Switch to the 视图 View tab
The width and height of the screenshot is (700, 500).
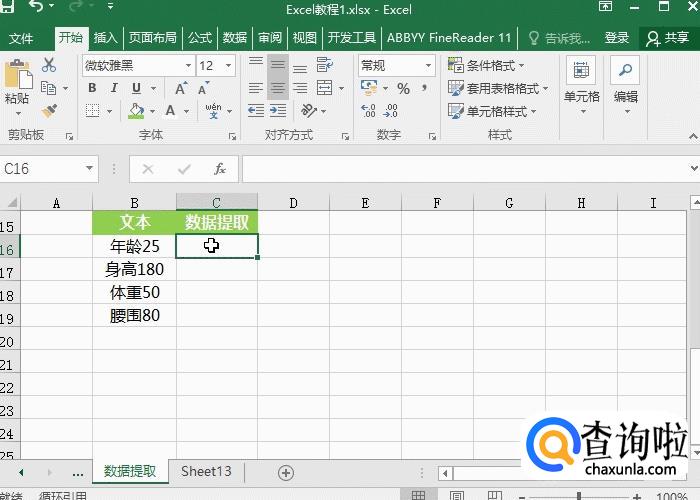(x=305, y=38)
